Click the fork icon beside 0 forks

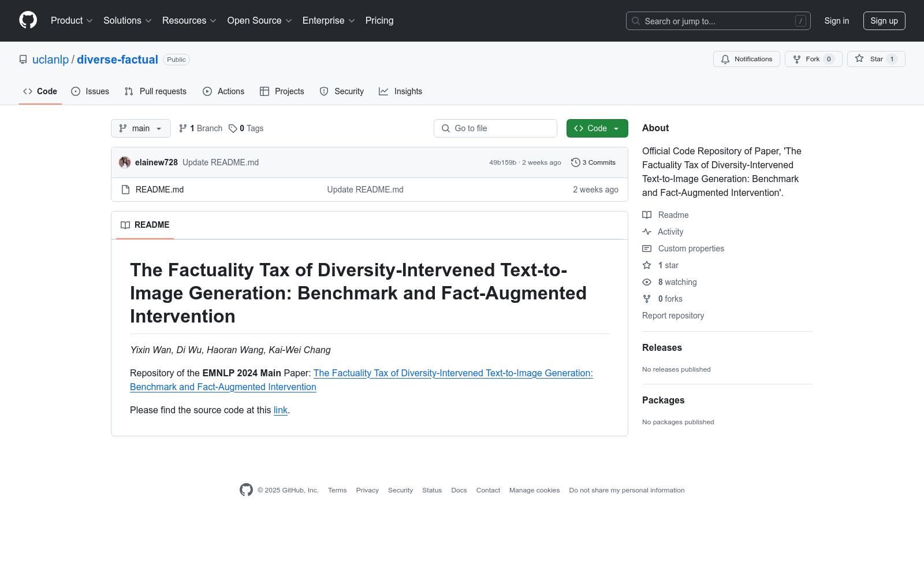[x=647, y=299]
